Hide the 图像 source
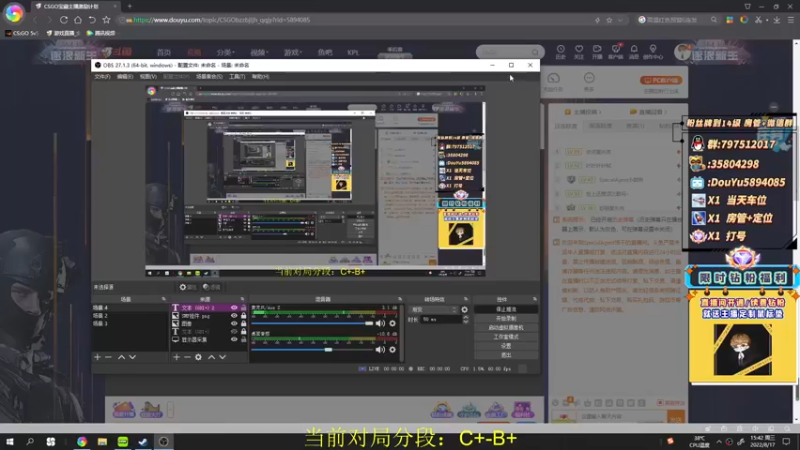Screen dimensions: 800x450 click(x=234, y=323)
